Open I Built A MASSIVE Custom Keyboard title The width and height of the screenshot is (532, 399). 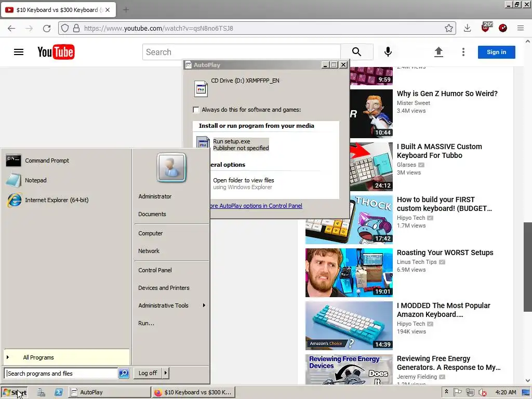[440, 151]
